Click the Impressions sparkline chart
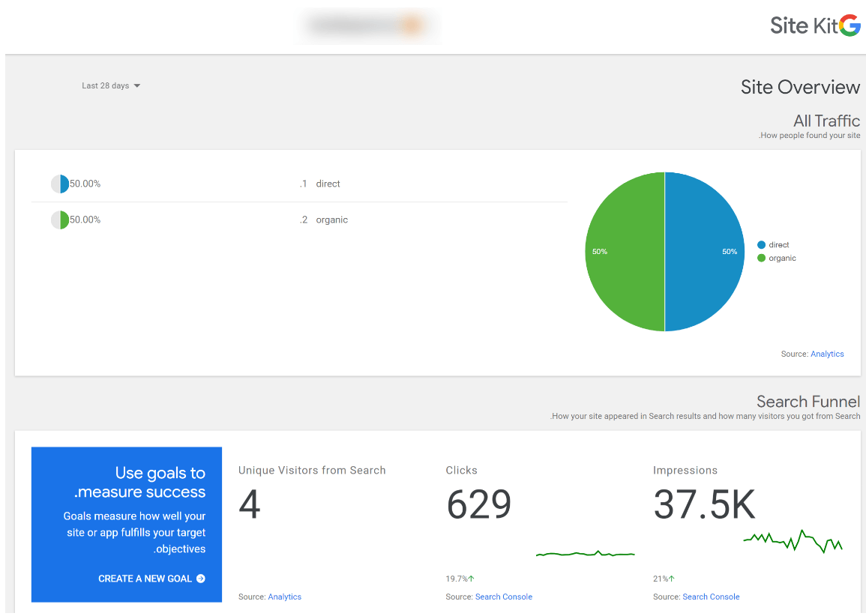The image size is (866, 616). pyautogui.click(x=793, y=542)
